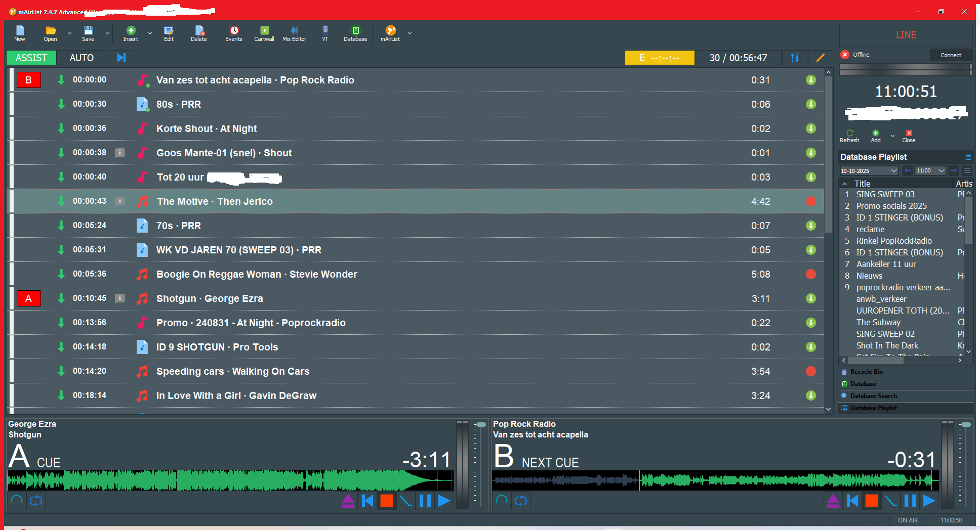
Task: Toggle ASSIST mode
Action: (31, 58)
